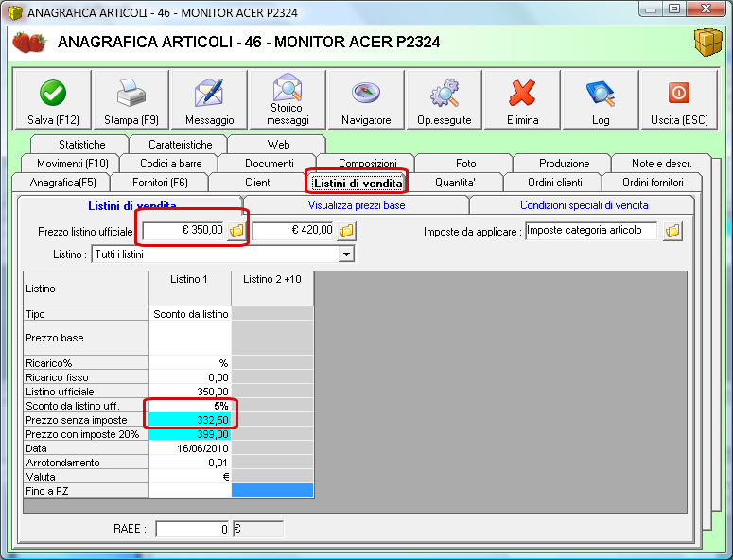Click Uscita (ESC) exit button
Screen dimensions: 733x560
(679, 99)
